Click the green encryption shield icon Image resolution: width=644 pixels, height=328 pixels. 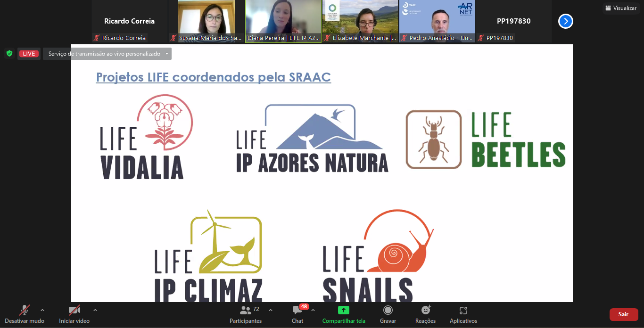point(9,53)
